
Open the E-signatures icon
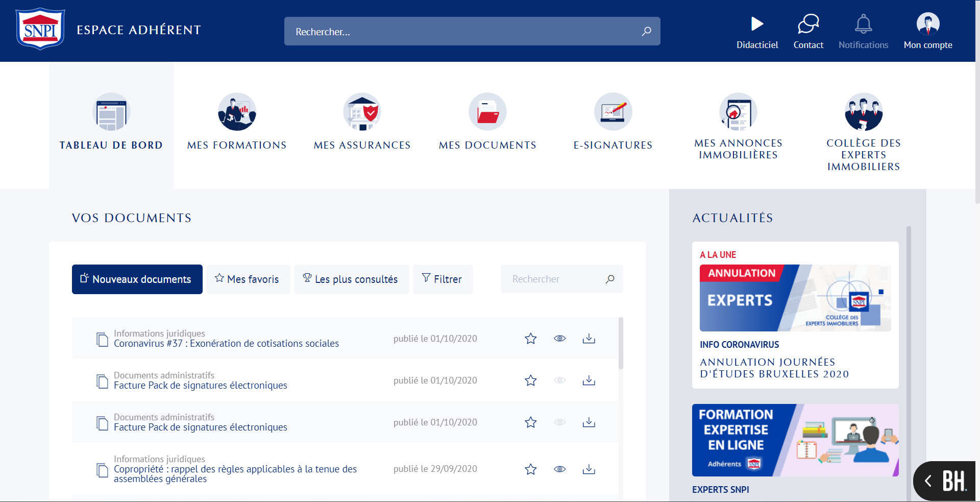613,112
